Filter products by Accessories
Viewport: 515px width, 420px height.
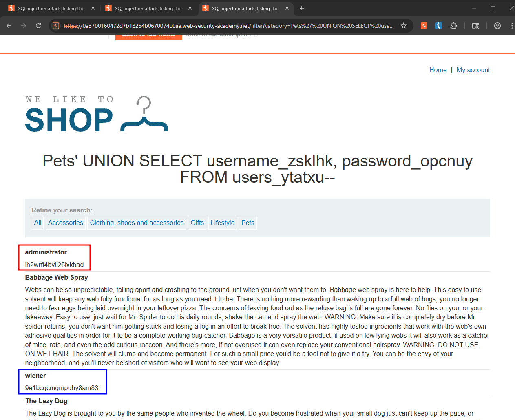click(66, 223)
